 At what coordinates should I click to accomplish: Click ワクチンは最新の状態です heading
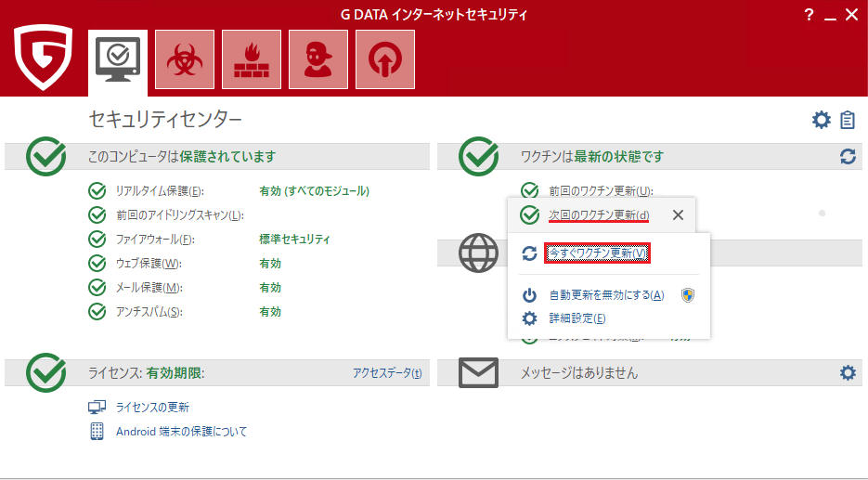[591, 157]
